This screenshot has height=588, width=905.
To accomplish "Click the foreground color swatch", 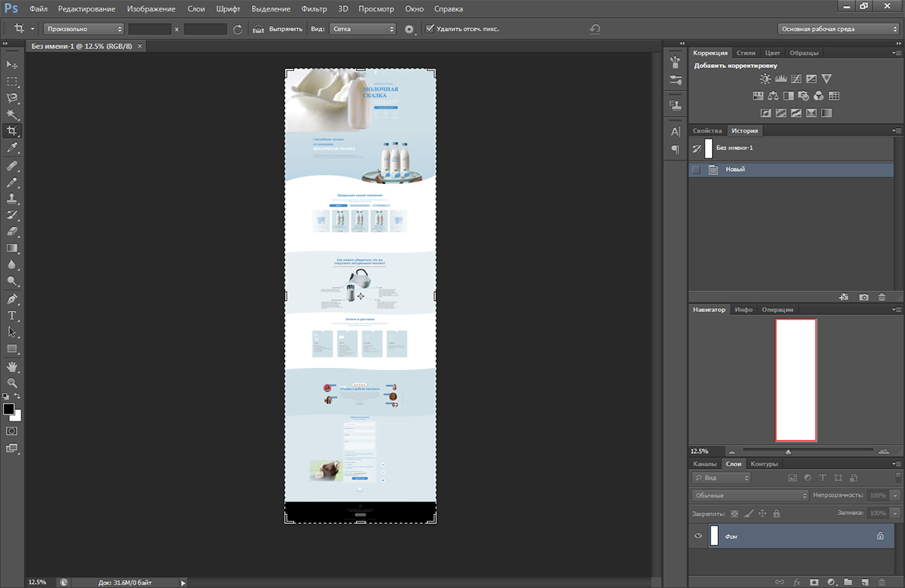I will click(x=9, y=409).
